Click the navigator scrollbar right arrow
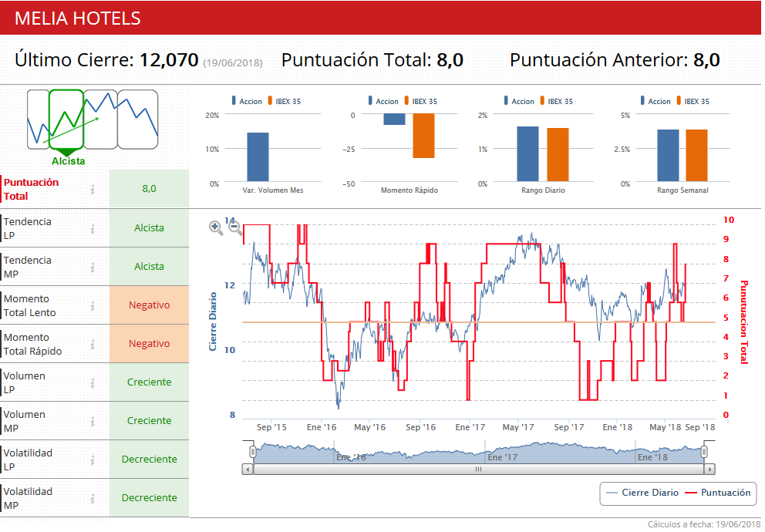This screenshot has height=532, width=765. pos(709,470)
